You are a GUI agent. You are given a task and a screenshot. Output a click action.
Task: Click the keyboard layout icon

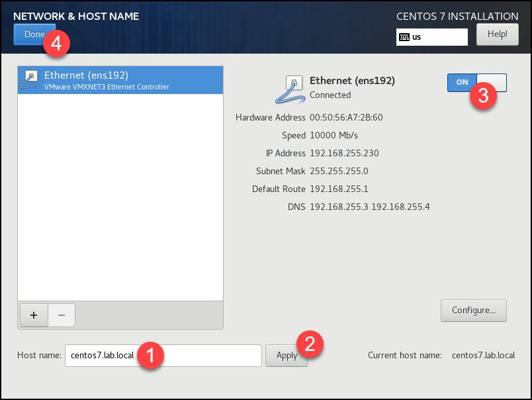(404, 37)
